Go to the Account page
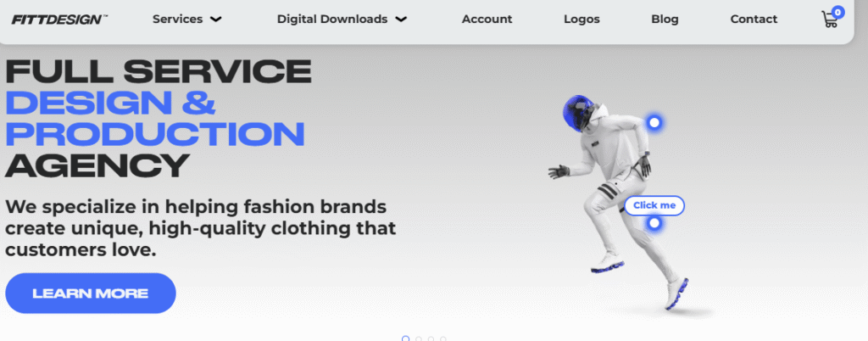The image size is (868, 341). pos(487,20)
